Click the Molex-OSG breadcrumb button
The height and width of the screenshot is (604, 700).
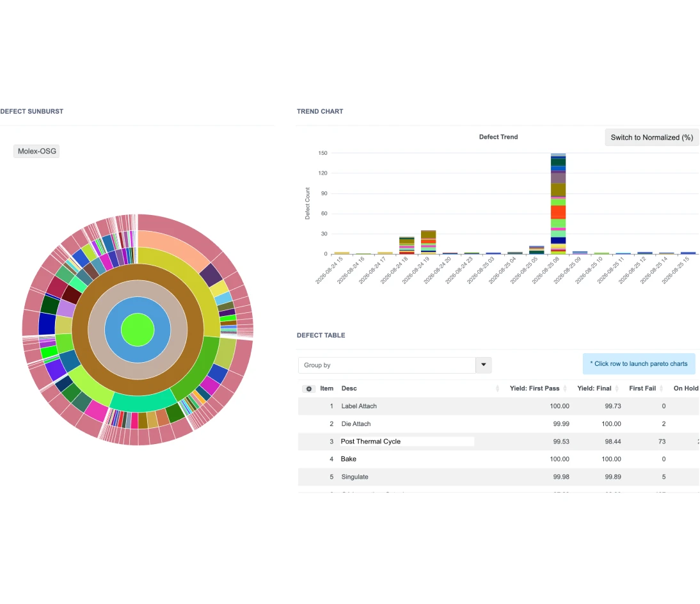[x=36, y=152]
